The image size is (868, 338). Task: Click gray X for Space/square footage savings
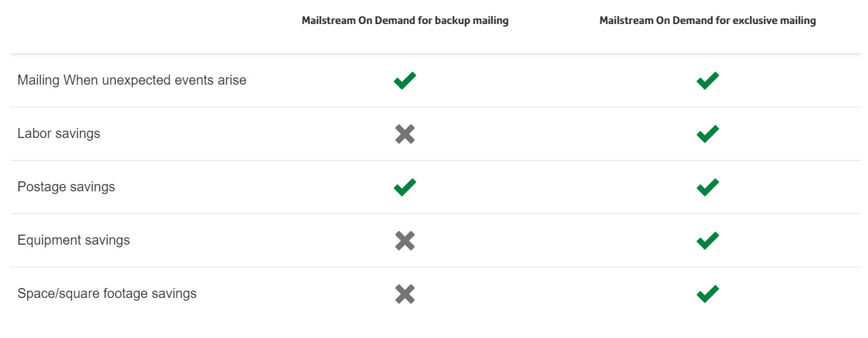click(x=405, y=294)
